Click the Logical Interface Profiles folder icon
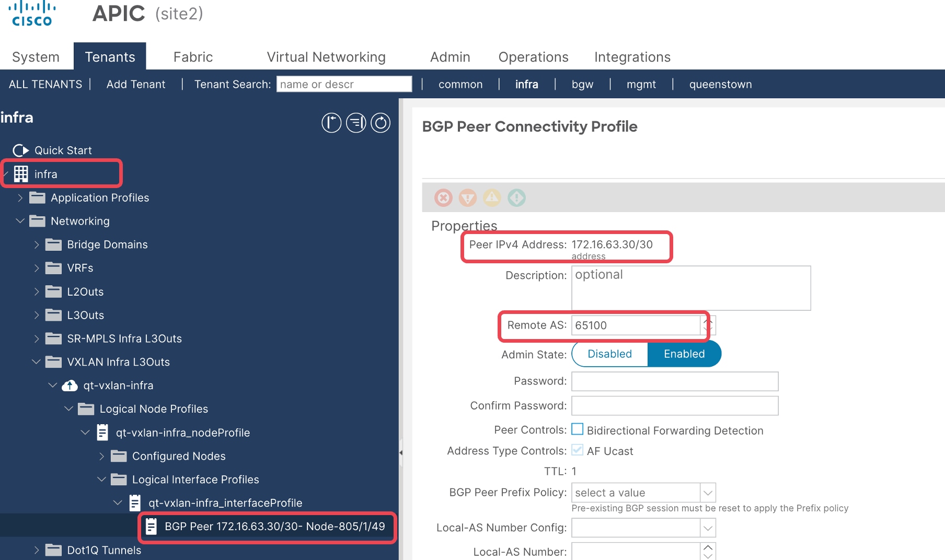 [119, 480]
